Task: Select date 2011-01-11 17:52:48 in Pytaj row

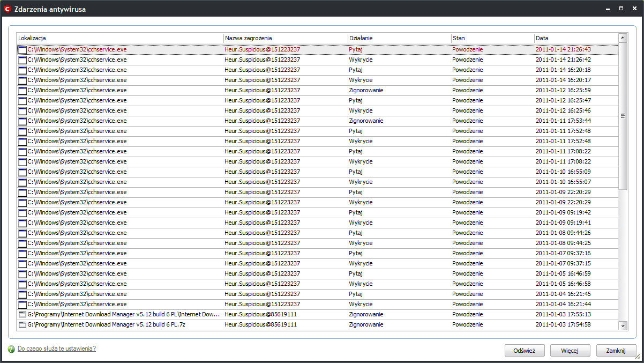Action: click(x=563, y=131)
